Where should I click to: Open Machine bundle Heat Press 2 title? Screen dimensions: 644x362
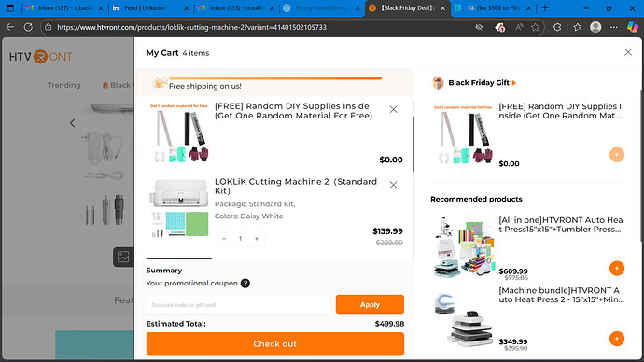coord(561,295)
